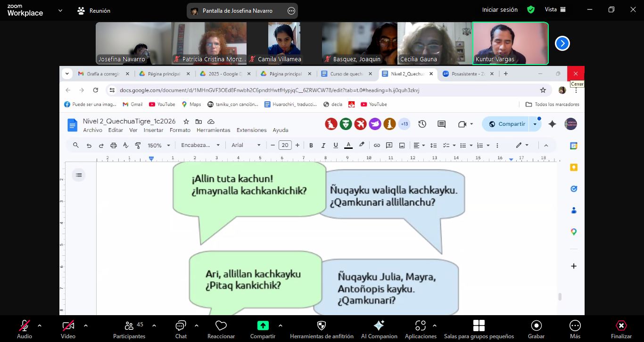Click the Grabar record icon
This screenshot has width=644, height=342.
[536, 326]
